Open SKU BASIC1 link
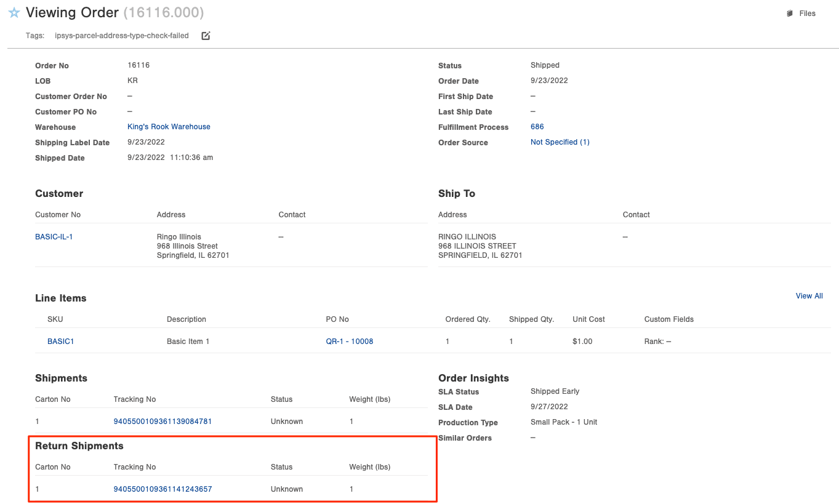839x504 pixels. tap(61, 342)
